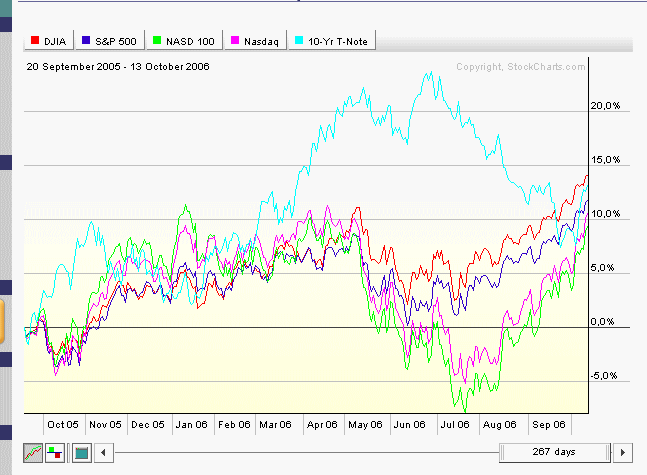Select the DJIA legend tab

tap(49, 40)
